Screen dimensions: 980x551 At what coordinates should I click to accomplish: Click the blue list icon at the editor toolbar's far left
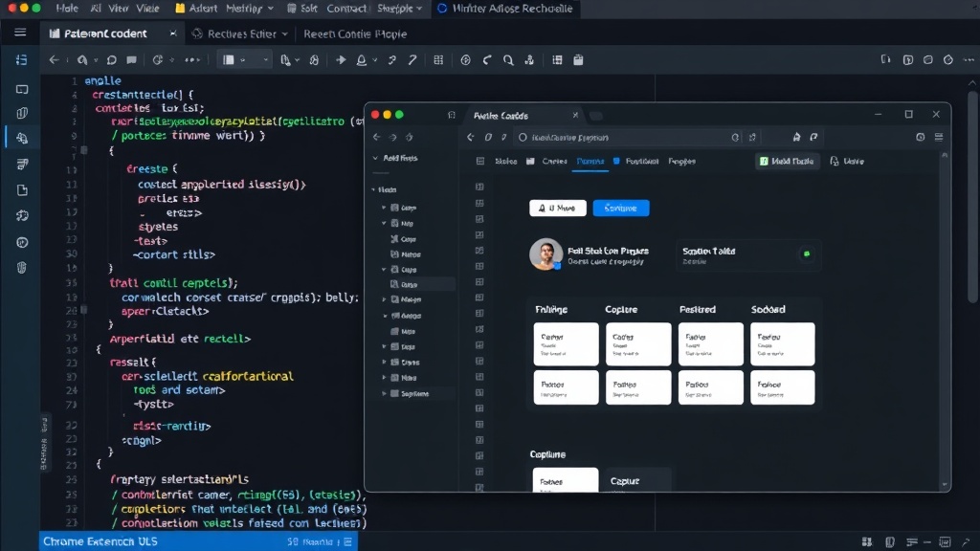pos(21,60)
